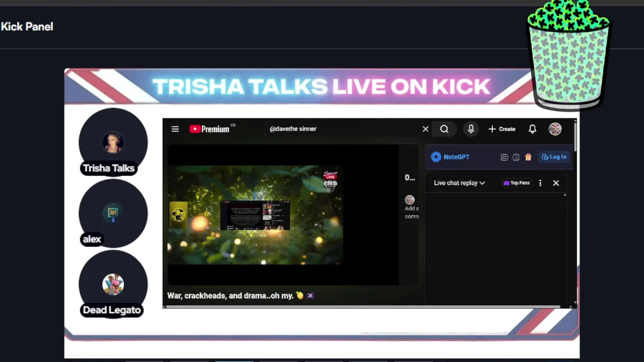This screenshot has height=362, width=644.
Task: Click the video title War, crackheads, and drama
Action: [x=240, y=296]
